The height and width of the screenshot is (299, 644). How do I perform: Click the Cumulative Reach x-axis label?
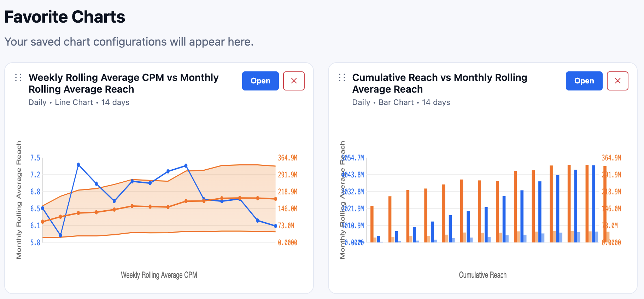482,275
